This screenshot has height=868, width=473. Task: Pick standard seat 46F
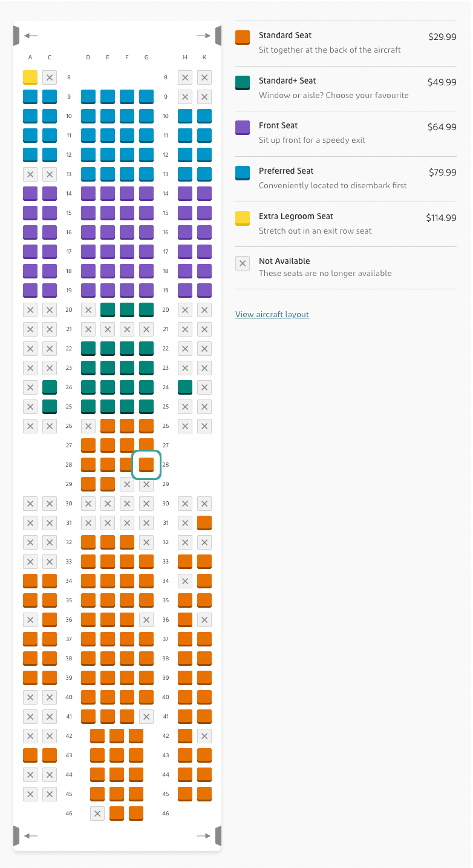pyautogui.click(x=117, y=813)
